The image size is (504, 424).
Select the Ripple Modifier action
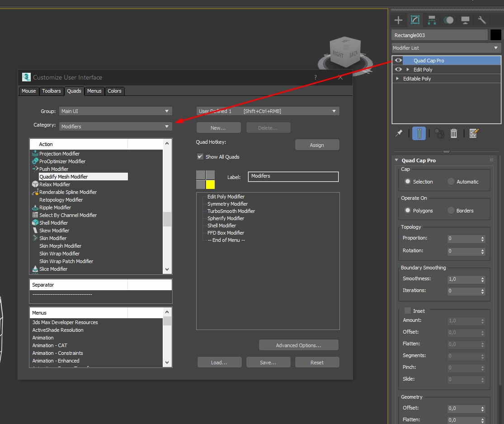point(55,207)
